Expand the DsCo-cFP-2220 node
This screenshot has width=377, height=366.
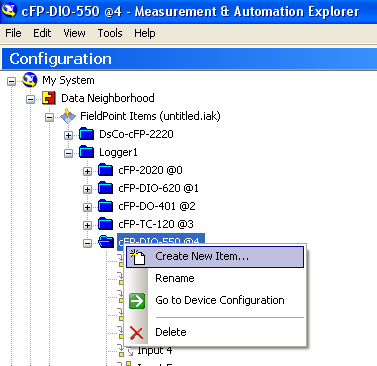coord(68,135)
